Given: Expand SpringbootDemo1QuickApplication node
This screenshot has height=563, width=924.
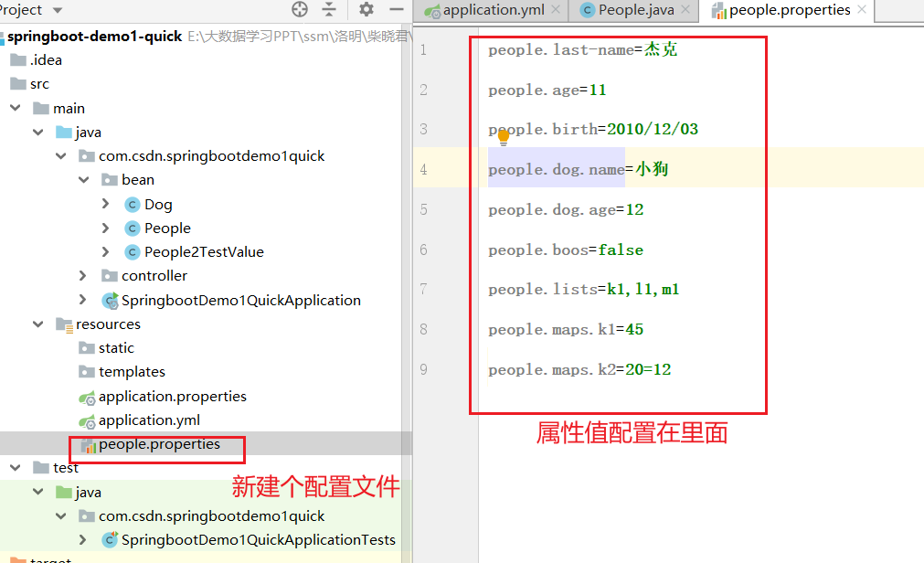Looking at the screenshot, I should 83,300.
